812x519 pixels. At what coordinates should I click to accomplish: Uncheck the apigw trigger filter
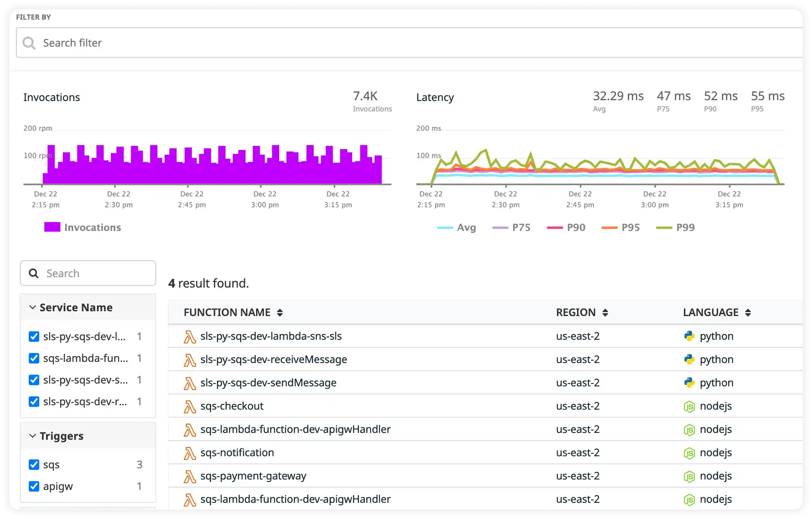pyautogui.click(x=34, y=486)
